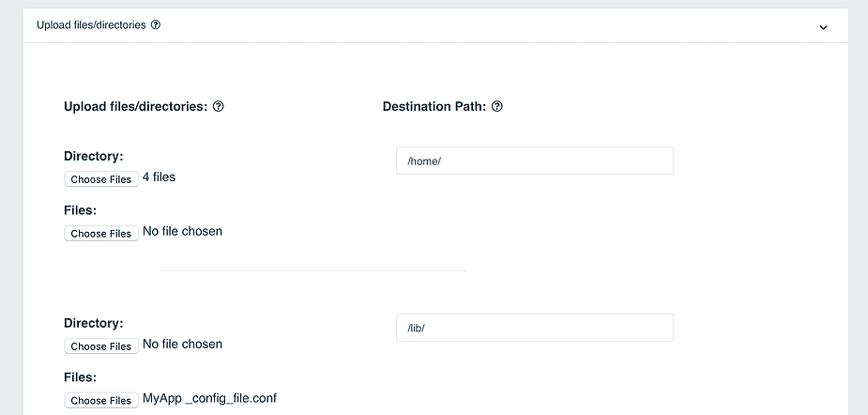Click the bold 'Upload files/directories:' label
The image size is (868, 415).
tap(136, 106)
